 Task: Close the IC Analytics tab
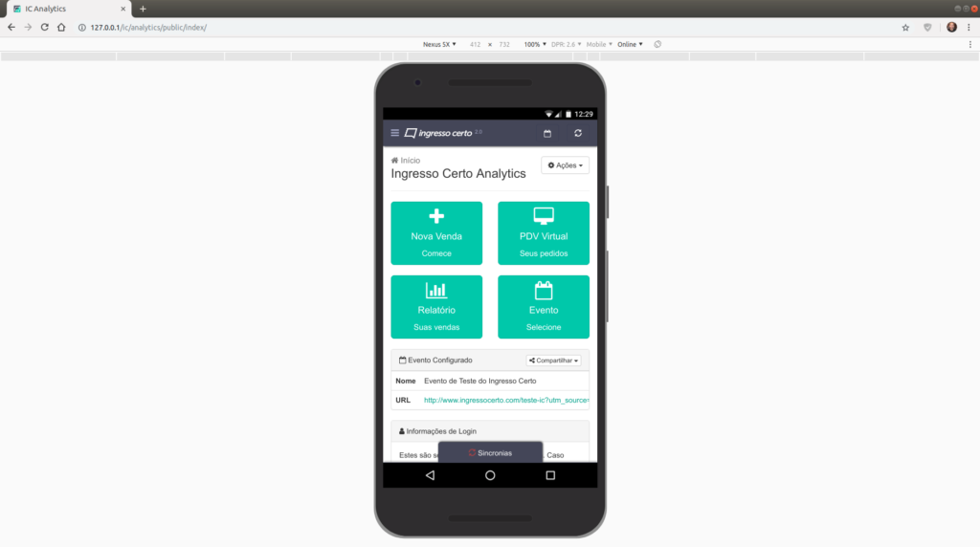pyautogui.click(x=122, y=9)
